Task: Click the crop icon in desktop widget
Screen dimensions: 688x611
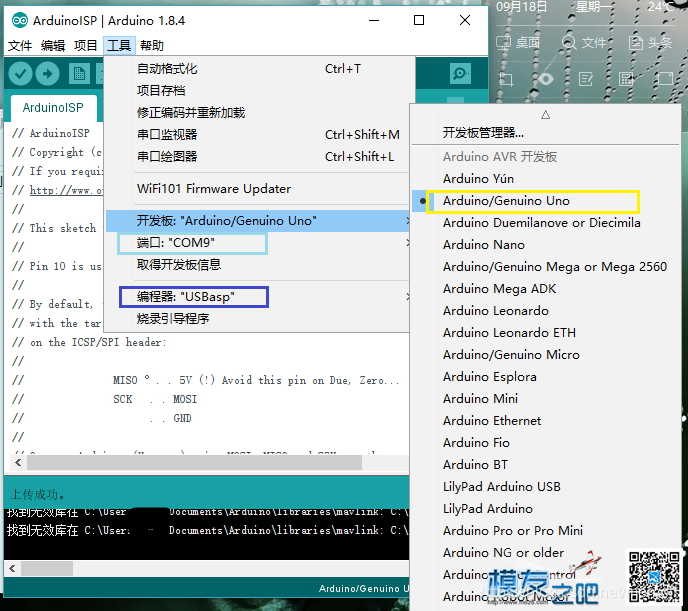Action: 506,79
